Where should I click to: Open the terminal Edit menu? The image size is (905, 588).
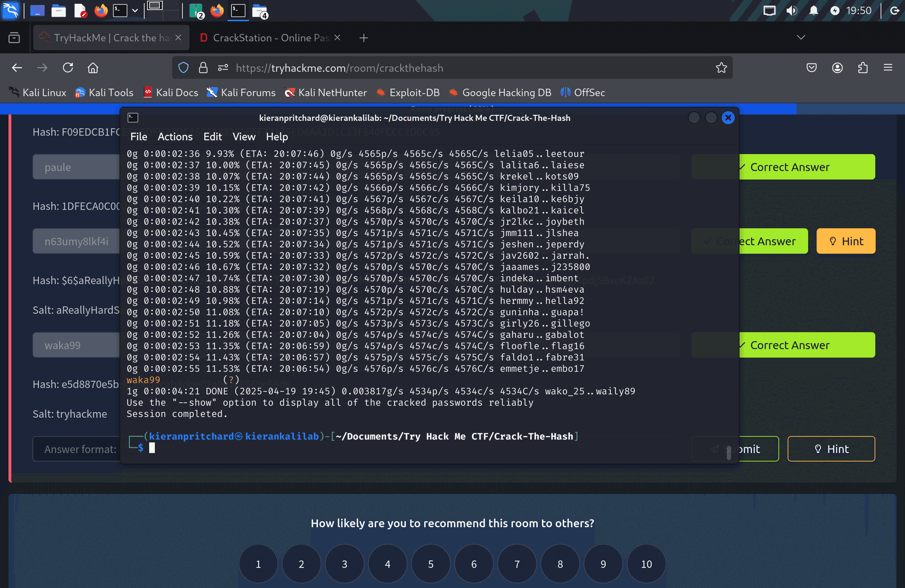pos(212,137)
